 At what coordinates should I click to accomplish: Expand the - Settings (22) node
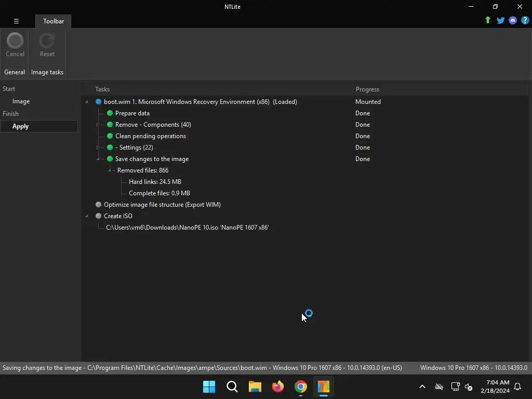(x=98, y=148)
